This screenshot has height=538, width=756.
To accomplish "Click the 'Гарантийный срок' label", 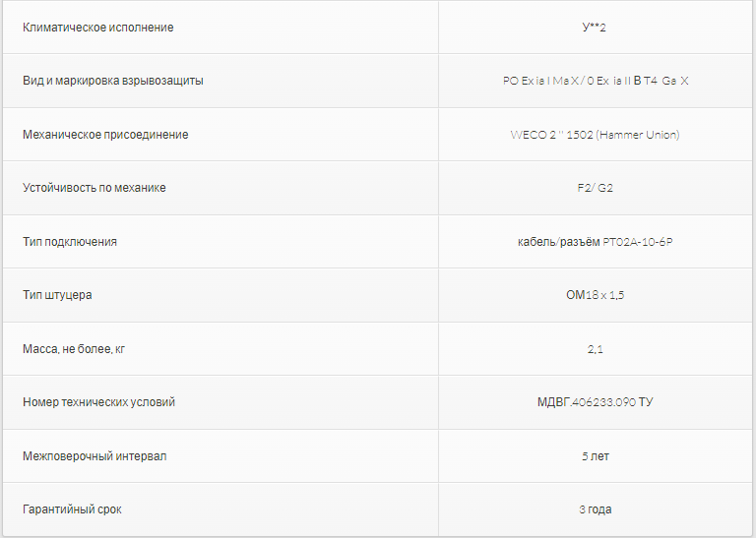I will click(x=72, y=509).
